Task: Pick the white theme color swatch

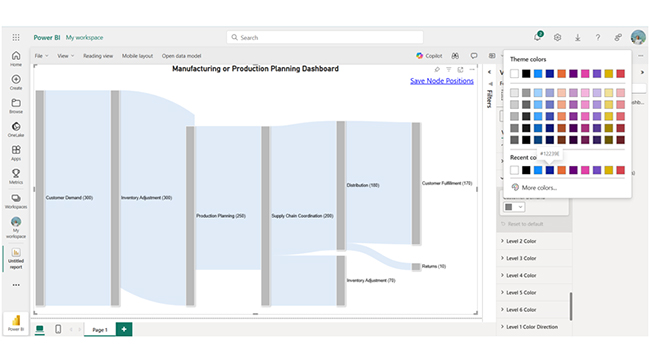Action: point(514,74)
